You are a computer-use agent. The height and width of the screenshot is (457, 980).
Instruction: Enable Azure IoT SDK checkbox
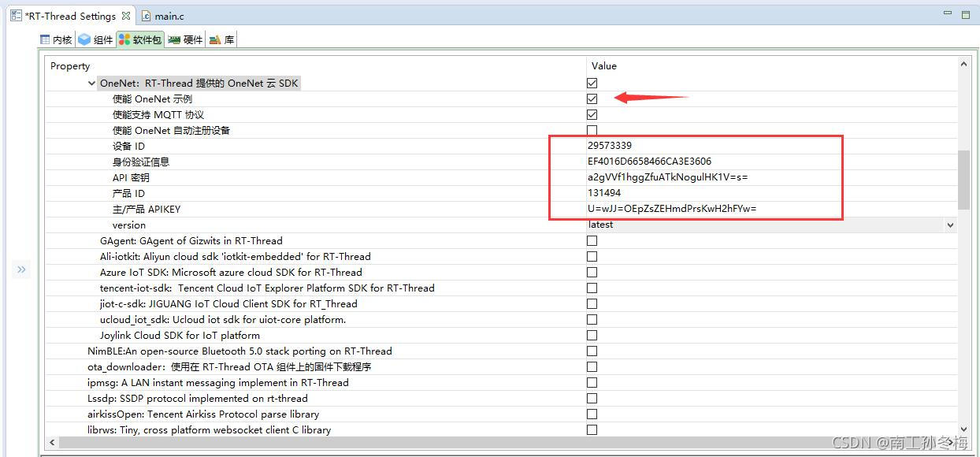(592, 272)
